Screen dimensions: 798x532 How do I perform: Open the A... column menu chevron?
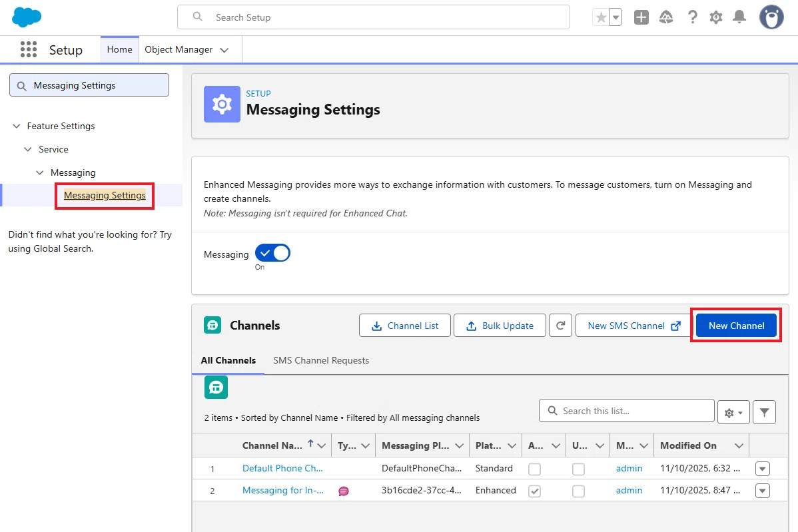(556, 446)
